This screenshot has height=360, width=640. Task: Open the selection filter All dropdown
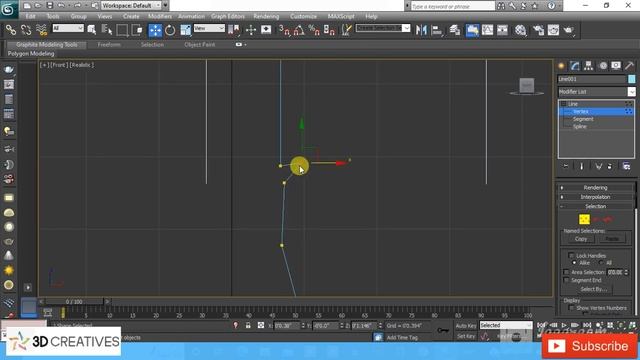[x=68, y=28]
